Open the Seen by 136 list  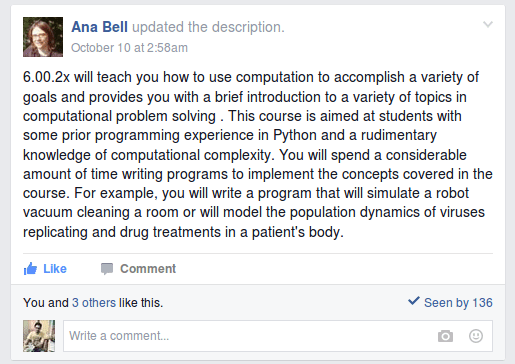click(458, 303)
